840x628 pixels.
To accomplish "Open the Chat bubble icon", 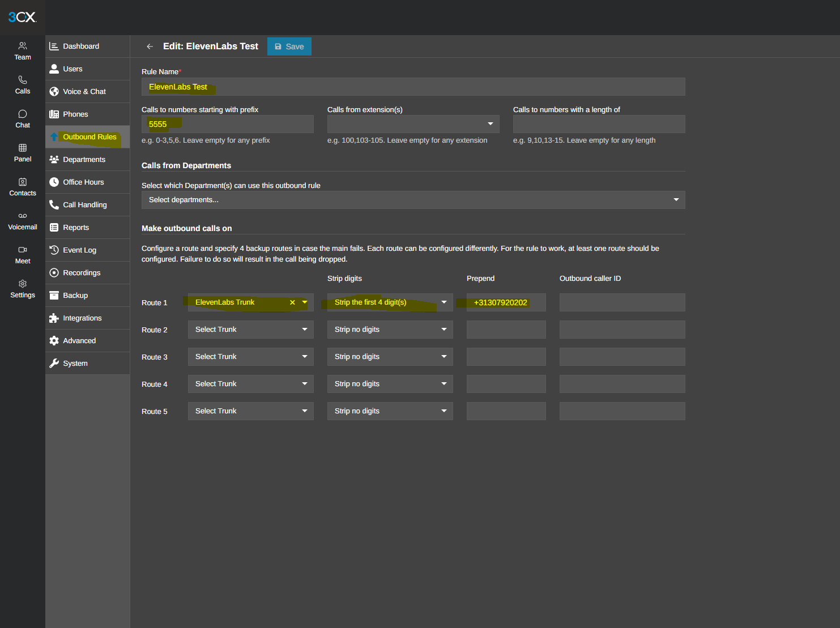I will [x=23, y=114].
